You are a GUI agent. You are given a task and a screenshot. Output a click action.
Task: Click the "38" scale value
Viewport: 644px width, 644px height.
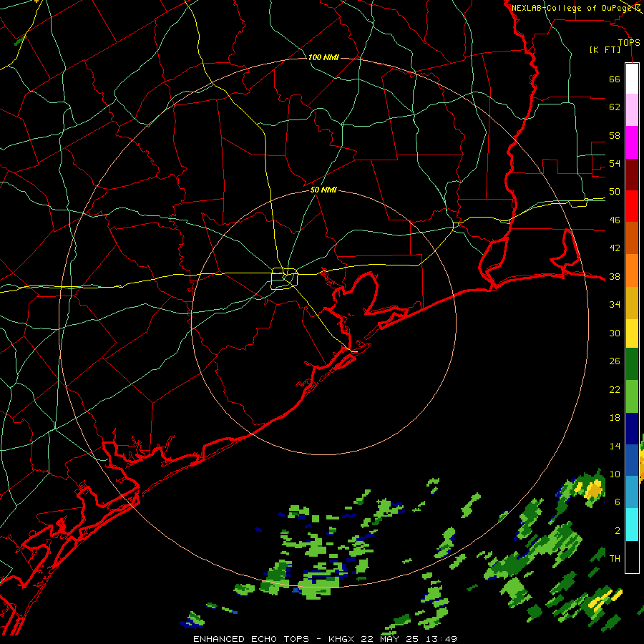tap(615, 276)
